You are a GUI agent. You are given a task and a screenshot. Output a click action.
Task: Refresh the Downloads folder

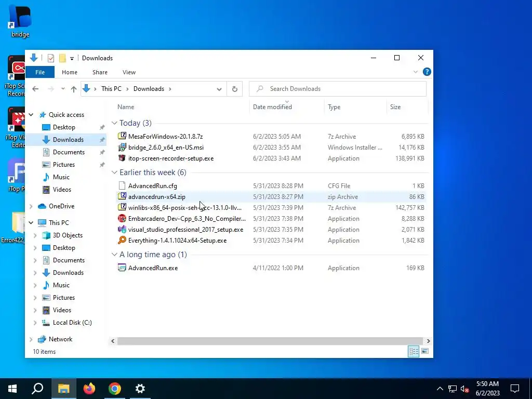[x=234, y=89]
